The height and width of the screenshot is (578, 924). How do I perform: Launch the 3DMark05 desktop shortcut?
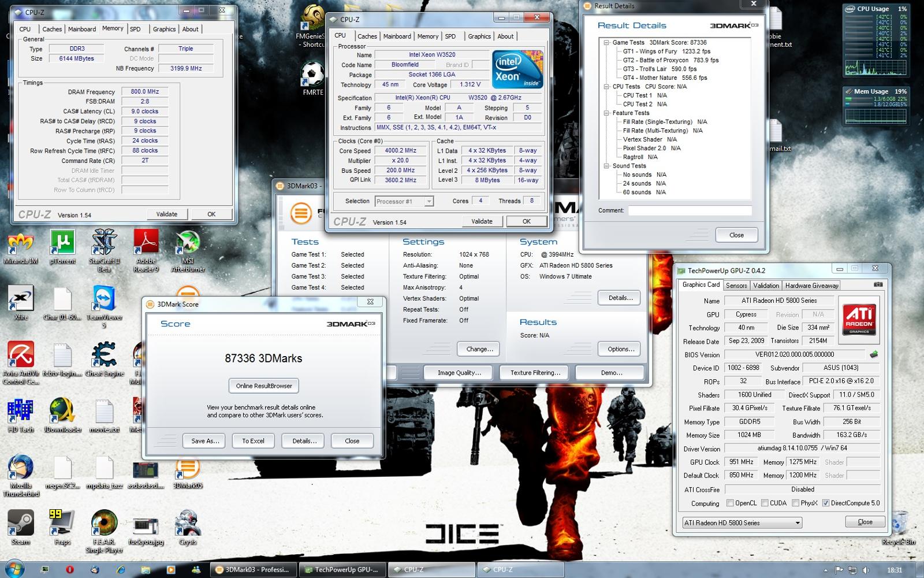tap(188, 473)
